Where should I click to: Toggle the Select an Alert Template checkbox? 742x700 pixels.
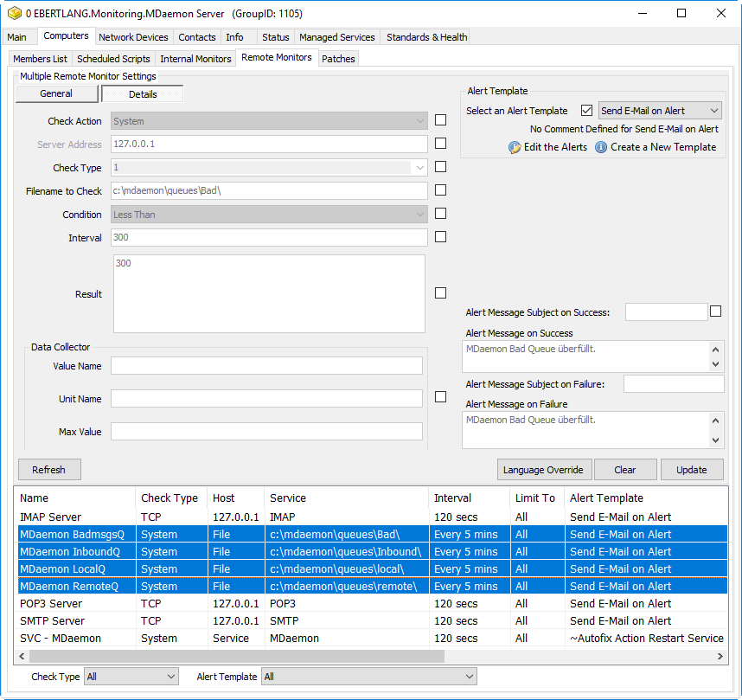tap(587, 111)
